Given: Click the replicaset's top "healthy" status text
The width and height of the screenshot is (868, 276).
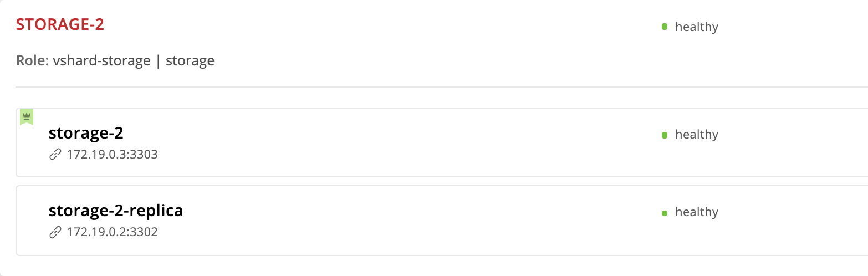Looking at the screenshot, I should [x=697, y=27].
